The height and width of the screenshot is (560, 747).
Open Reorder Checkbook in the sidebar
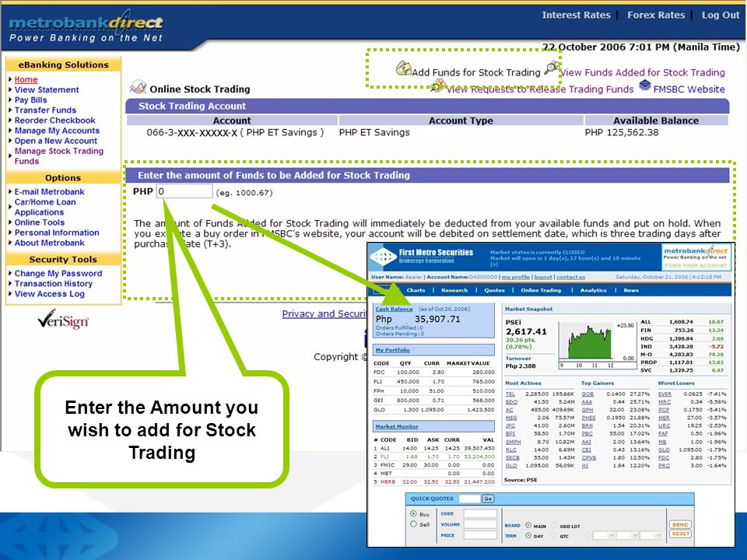pyautogui.click(x=54, y=121)
